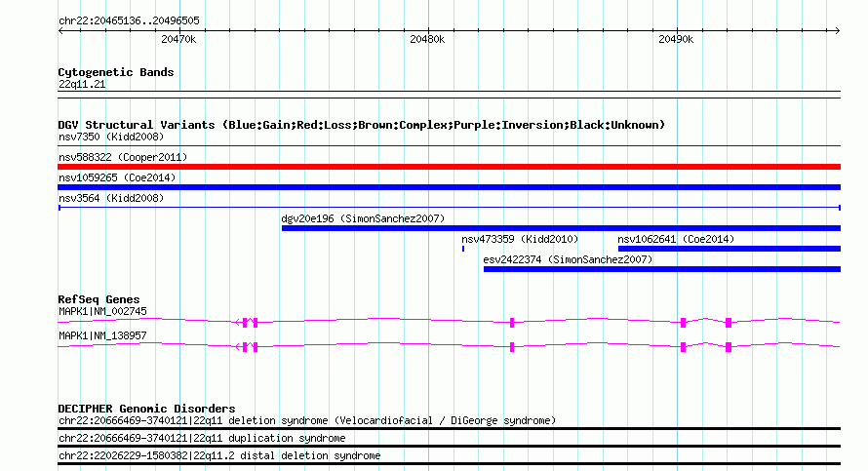Click the NM_002745 strand arrow at the gene's left end
Image resolution: width=868 pixels, height=471 pixels.
tap(239, 323)
